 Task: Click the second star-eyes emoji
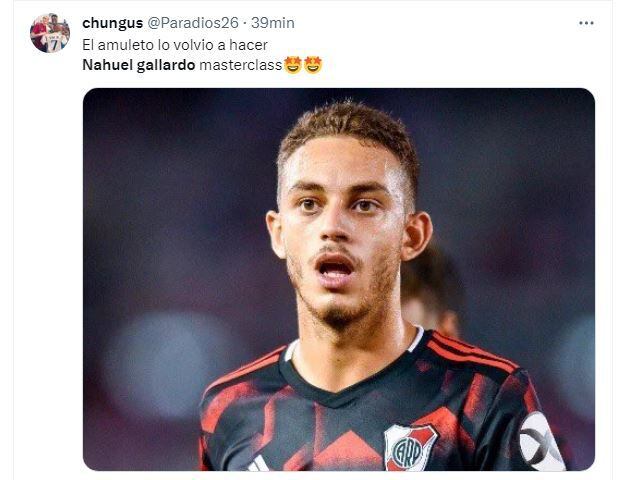pos(313,65)
